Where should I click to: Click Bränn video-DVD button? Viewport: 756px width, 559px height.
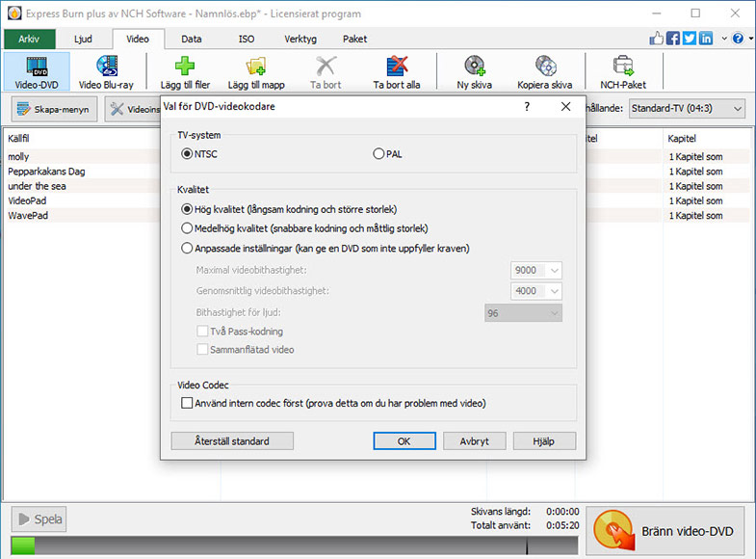click(665, 531)
